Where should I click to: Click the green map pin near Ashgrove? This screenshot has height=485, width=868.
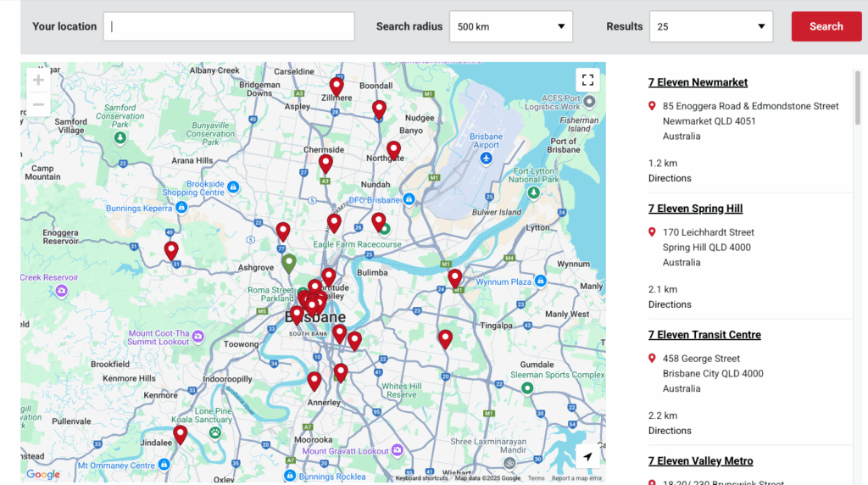288,262
